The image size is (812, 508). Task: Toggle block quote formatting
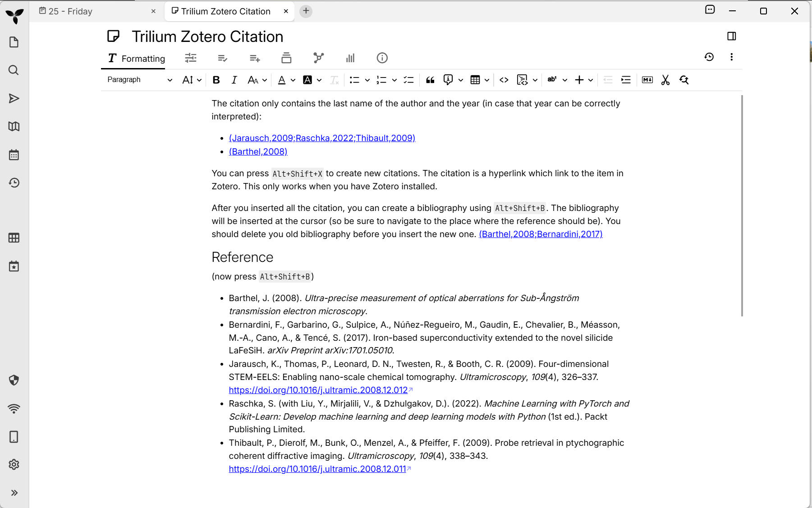(430, 80)
